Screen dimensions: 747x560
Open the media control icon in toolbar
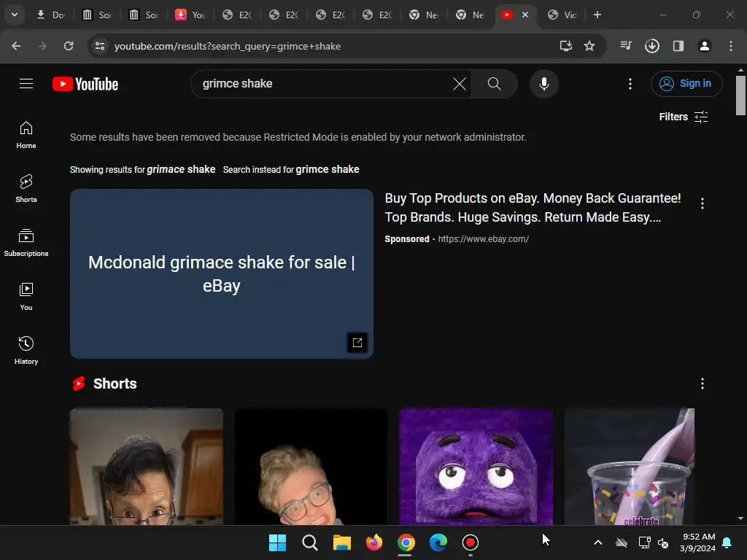point(626,46)
